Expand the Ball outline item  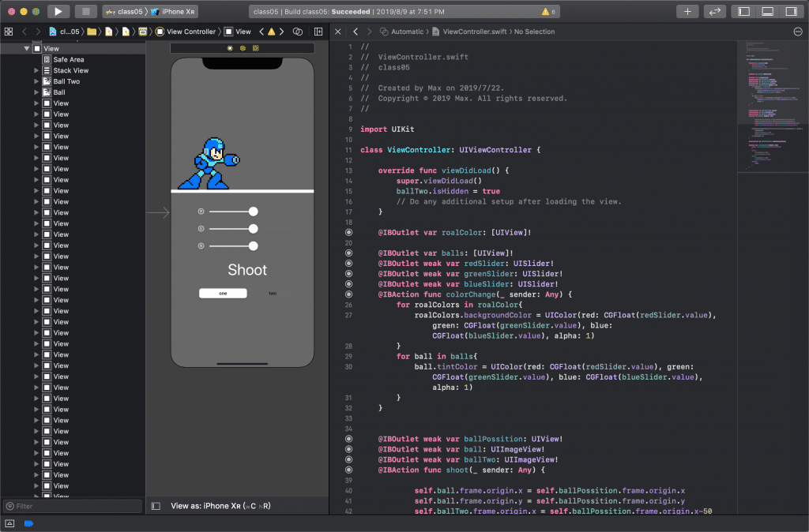pos(36,92)
